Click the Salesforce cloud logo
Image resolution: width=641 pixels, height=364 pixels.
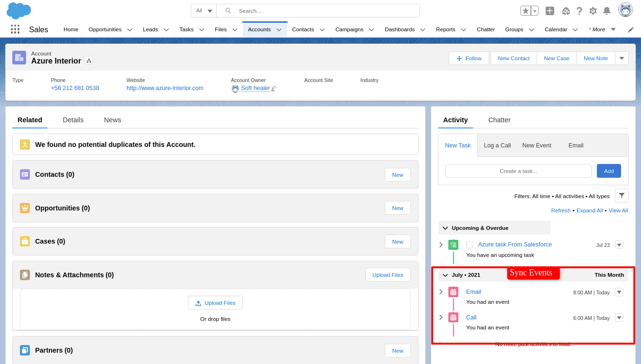[x=19, y=10]
